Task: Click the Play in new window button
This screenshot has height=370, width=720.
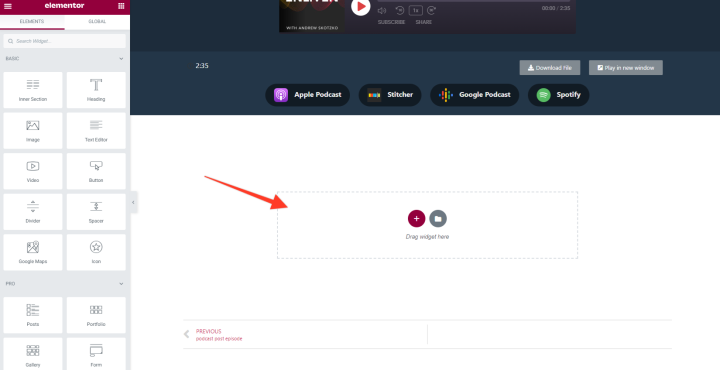Action: (x=626, y=67)
